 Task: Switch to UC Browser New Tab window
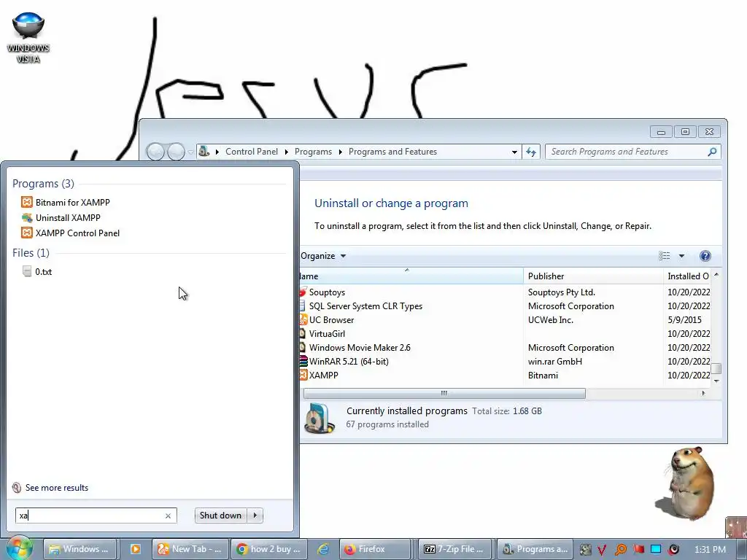pyautogui.click(x=190, y=549)
